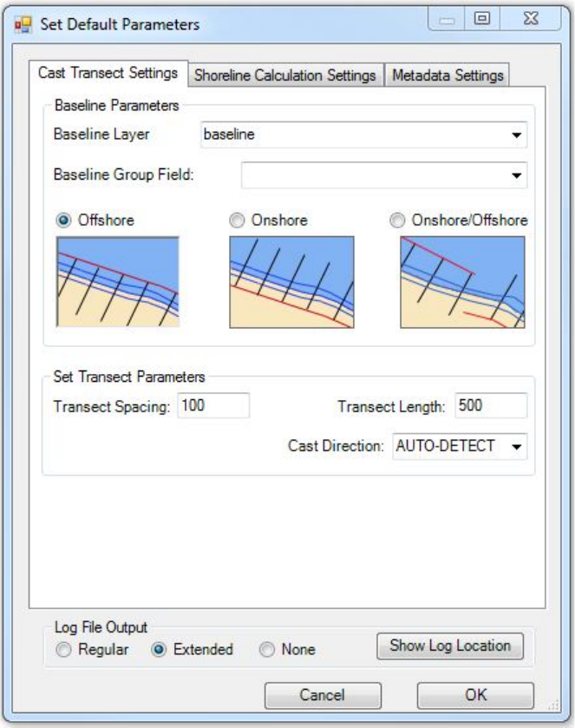Click the Transect Spacing input field
Viewport: 575px width, 728px height.
pos(213,406)
